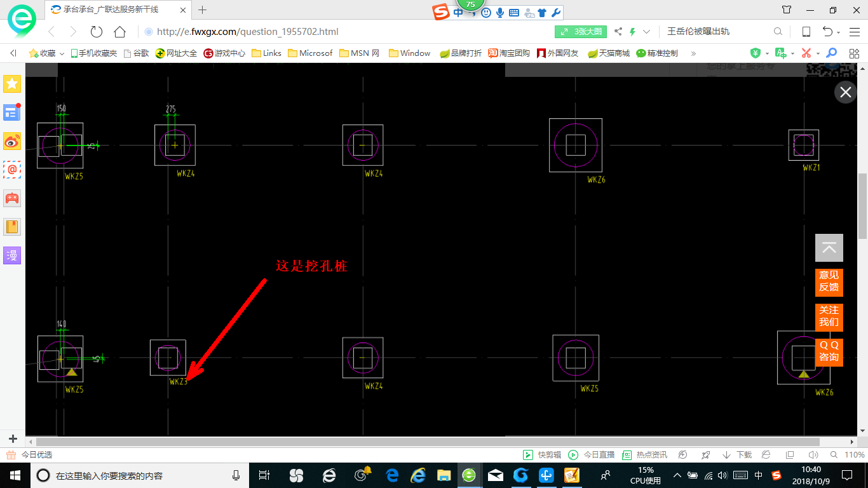Expand more bookmarks with » chevron
868x488 pixels.
coord(693,53)
